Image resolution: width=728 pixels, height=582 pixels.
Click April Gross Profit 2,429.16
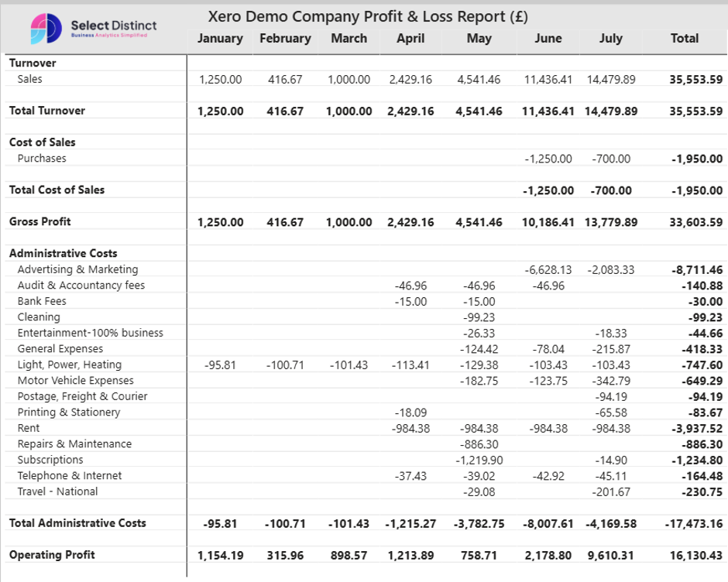click(x=410, y=222)
